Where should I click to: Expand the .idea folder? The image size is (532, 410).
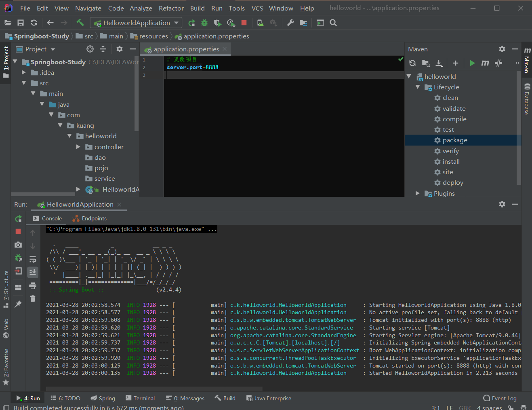24,72
